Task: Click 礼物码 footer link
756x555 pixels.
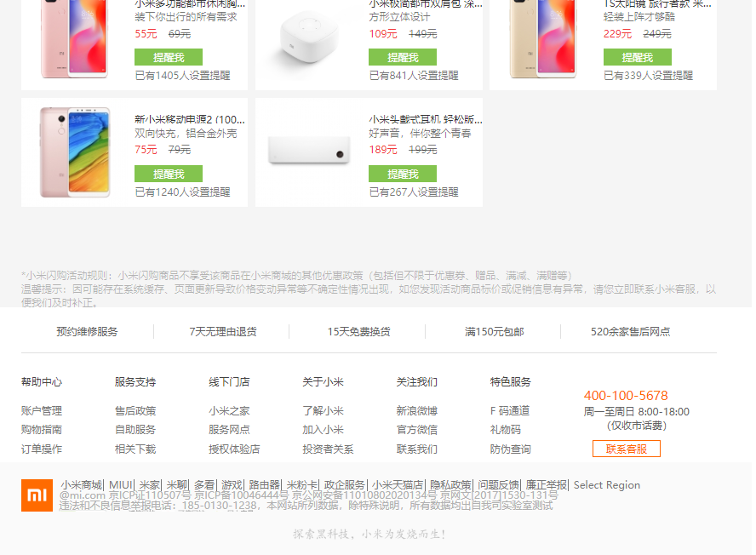Action: tap(506, 430)
